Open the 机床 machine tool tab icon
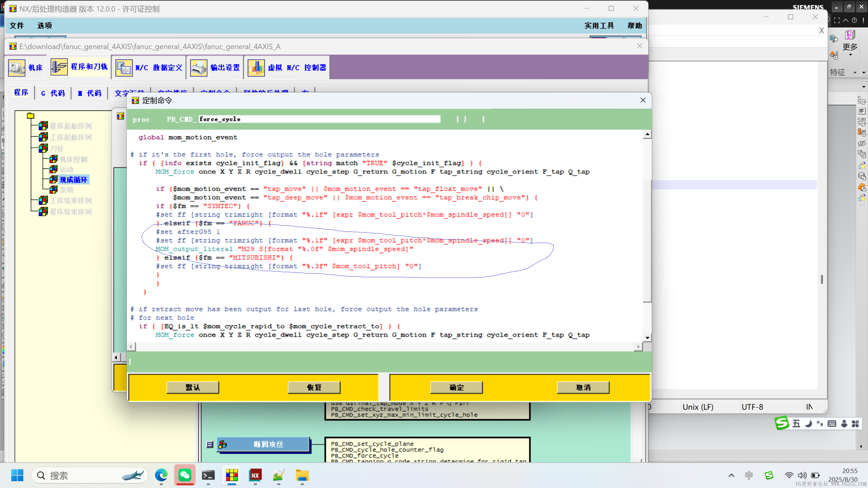Image resolution: width=868 pixels, height=488 pixels. tap(17, 67)
